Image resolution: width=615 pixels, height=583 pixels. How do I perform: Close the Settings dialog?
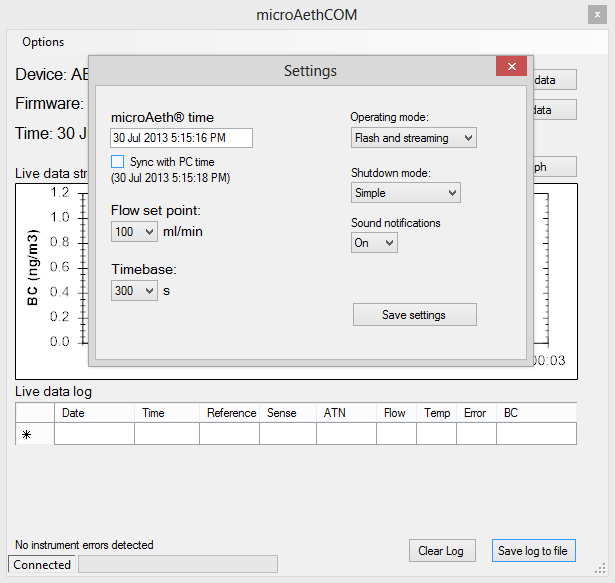tap(511, 67)
